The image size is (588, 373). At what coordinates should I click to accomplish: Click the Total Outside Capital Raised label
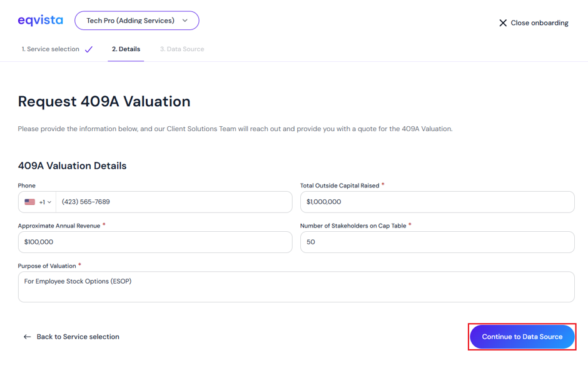pos(340,186)
